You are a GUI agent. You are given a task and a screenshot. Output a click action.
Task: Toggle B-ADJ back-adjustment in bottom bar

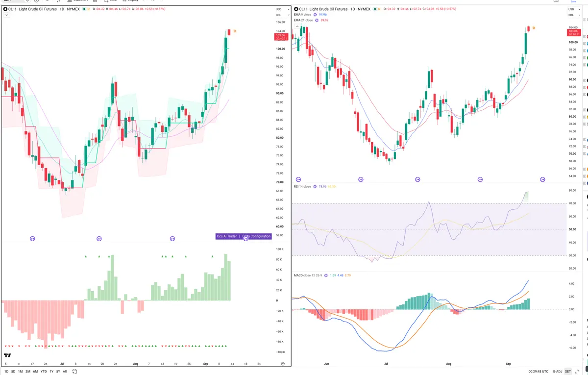558,372
